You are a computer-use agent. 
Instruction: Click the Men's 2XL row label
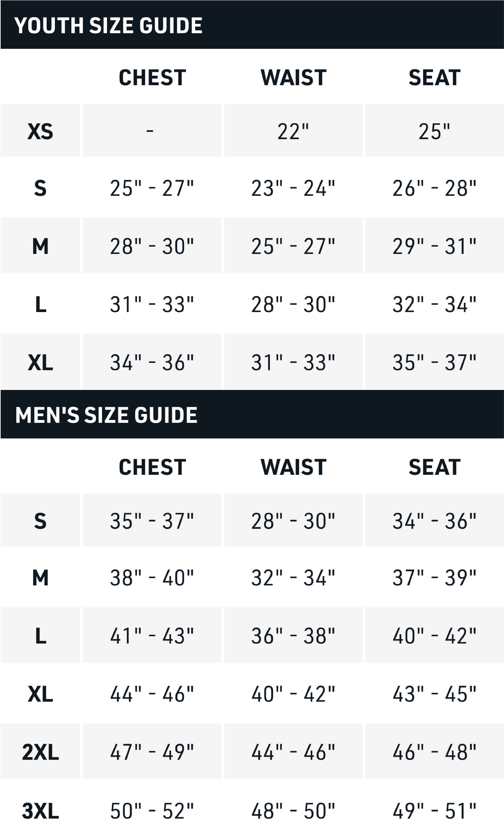click(x=40, y=752)
